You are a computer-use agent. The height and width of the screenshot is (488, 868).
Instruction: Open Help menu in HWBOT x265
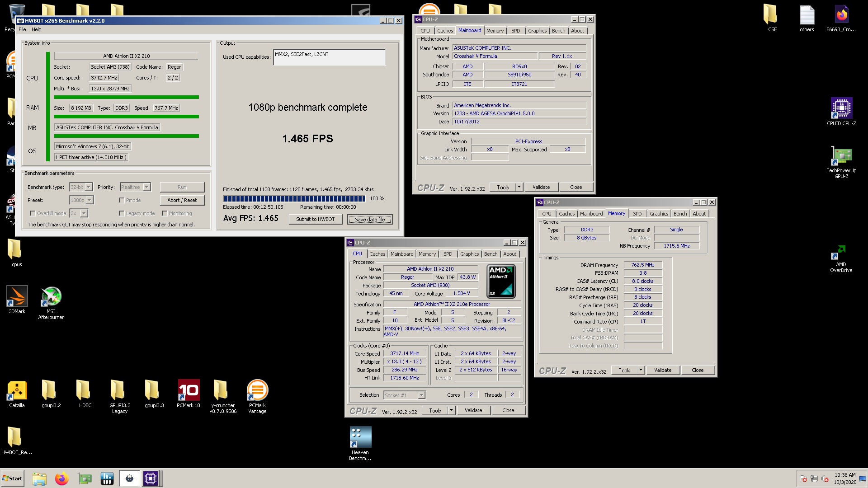pos(37,29)
